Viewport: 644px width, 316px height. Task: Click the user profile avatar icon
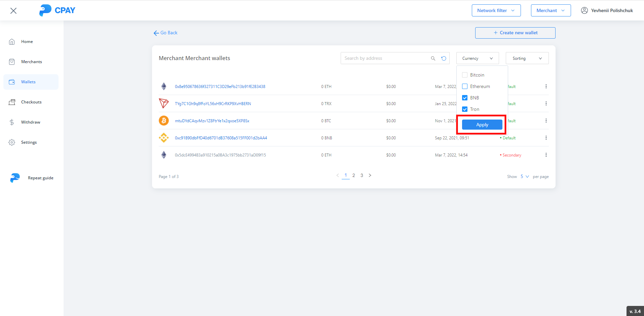point(584,10)
